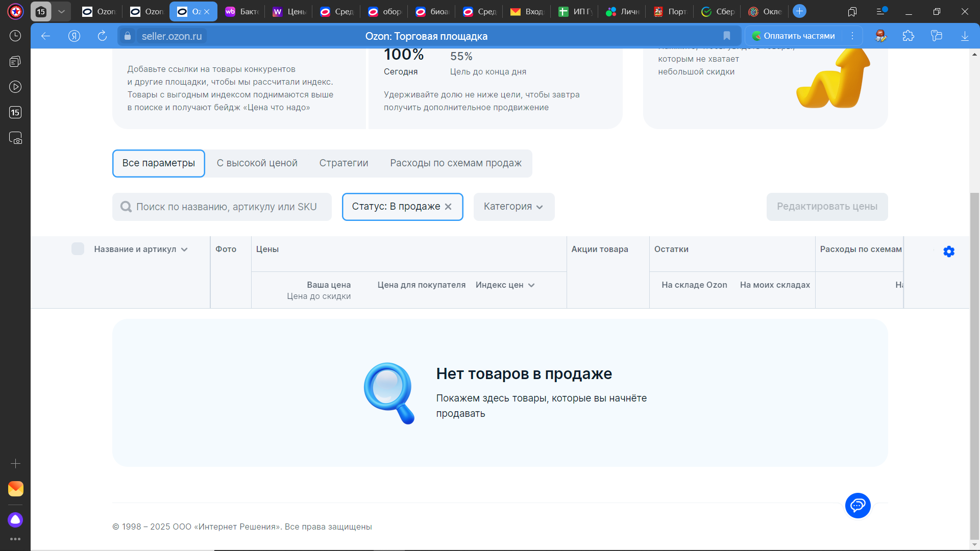The height and width of the screenshot is (551, 980).
Task: Select the С высокой ценой tab
Action: (257, 163)
